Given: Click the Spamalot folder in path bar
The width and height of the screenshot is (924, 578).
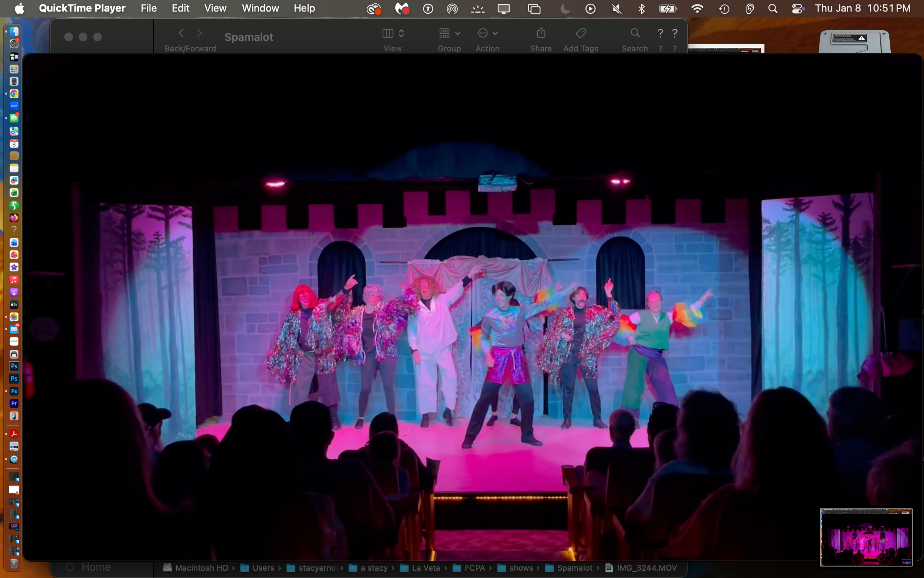Looking at the screenshot, I should point(574,568).
